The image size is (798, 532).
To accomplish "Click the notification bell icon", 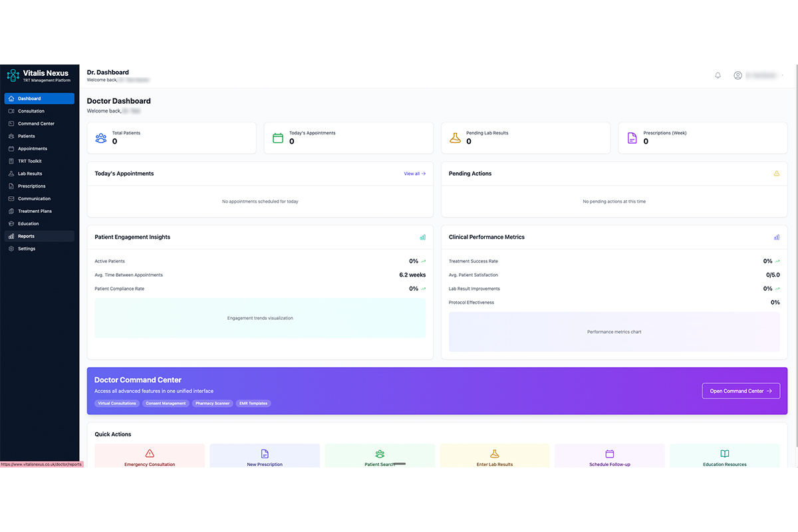I will point(718,75).
